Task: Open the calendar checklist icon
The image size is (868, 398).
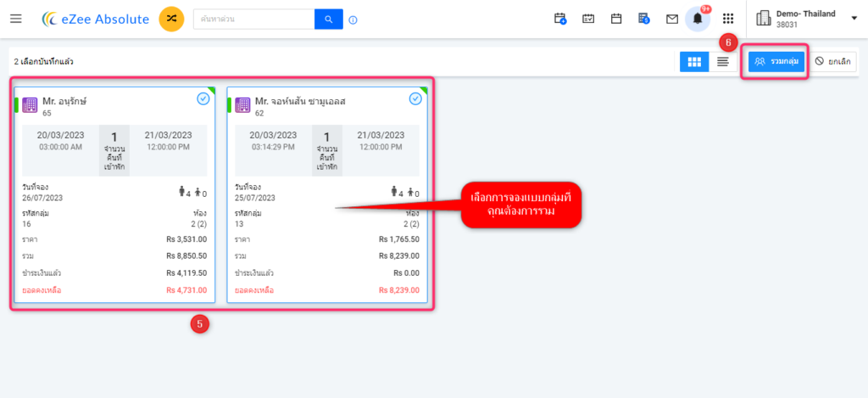Action: point(588,19)
